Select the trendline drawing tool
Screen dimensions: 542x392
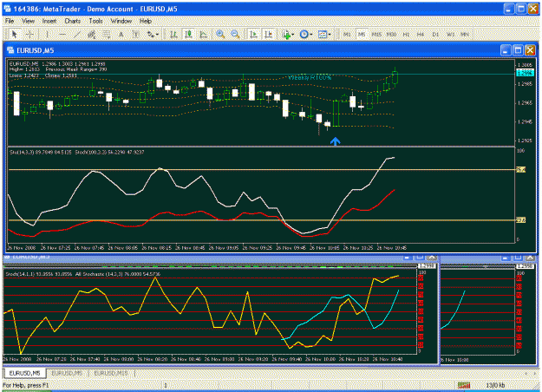[77, 34]
